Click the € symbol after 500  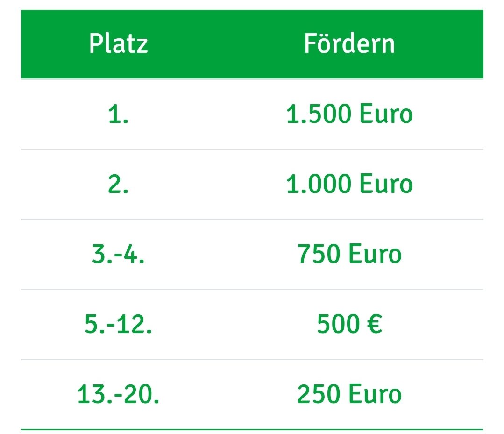[374, 325]
